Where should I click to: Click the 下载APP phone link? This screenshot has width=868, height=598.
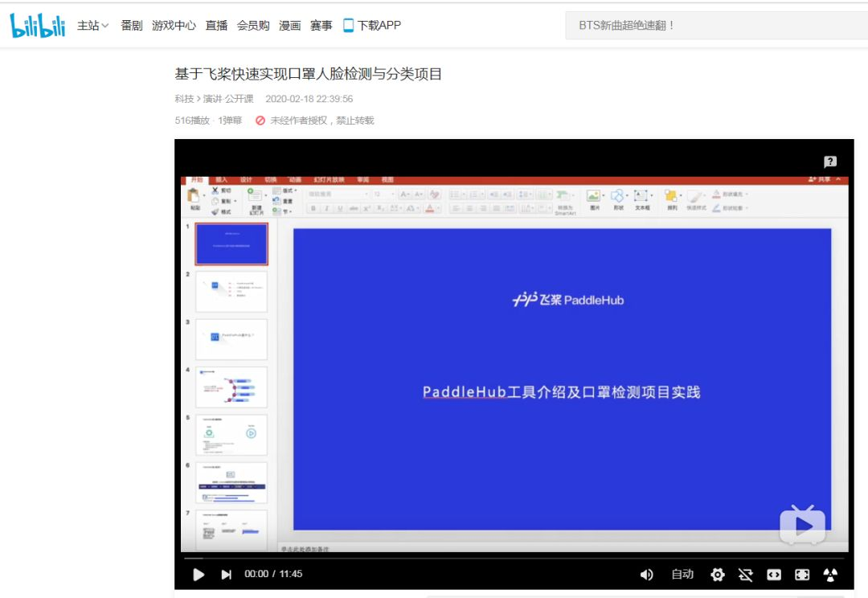tap(372, 26)
